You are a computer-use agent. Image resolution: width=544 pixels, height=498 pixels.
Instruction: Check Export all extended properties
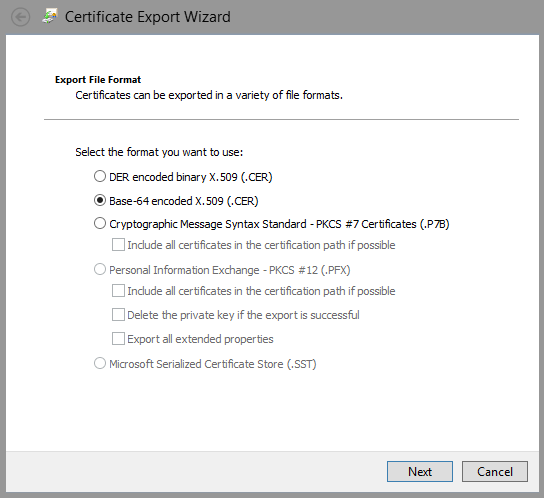[118, 339]
